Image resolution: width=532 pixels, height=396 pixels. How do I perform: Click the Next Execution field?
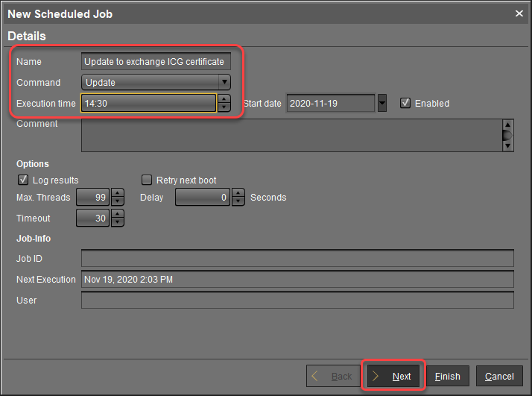297,279
